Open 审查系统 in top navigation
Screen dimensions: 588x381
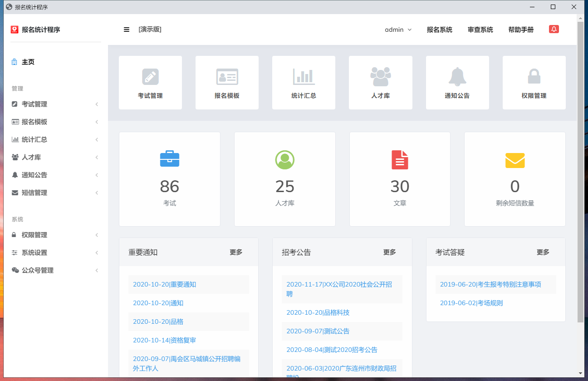click(480, 30)
